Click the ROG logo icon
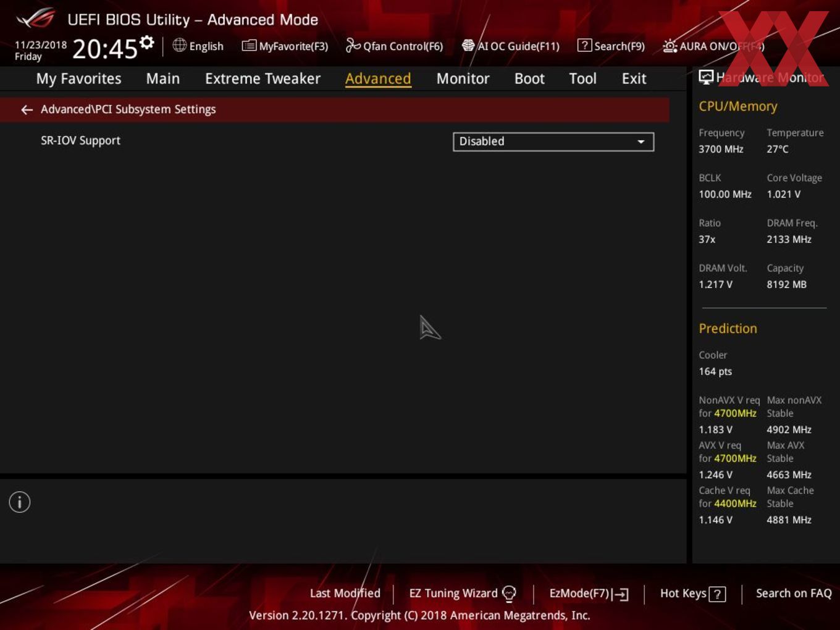840x630 pixels. point(36,19)
